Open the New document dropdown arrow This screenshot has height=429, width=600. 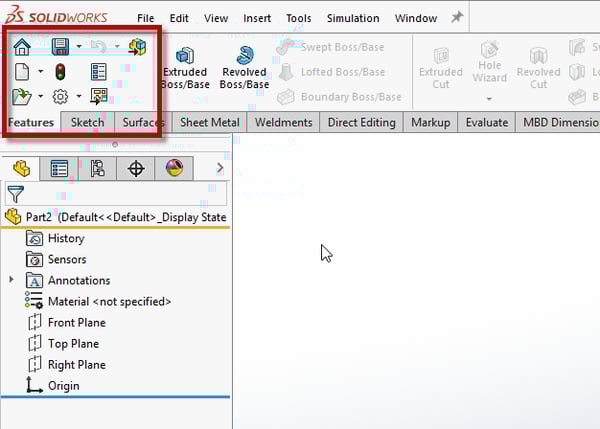tap(41, 72)
